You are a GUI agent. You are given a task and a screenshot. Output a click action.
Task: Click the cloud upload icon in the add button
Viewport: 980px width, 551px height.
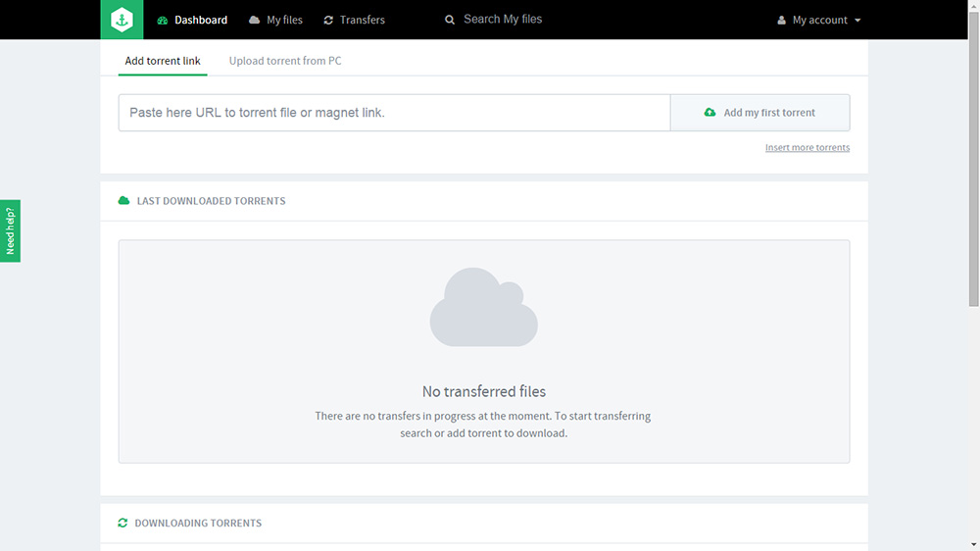710,113
